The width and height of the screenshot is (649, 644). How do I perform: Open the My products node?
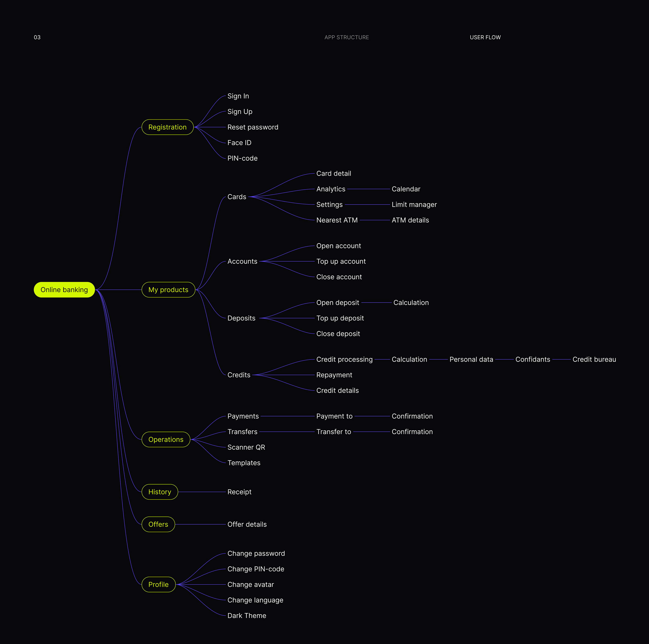168,290
